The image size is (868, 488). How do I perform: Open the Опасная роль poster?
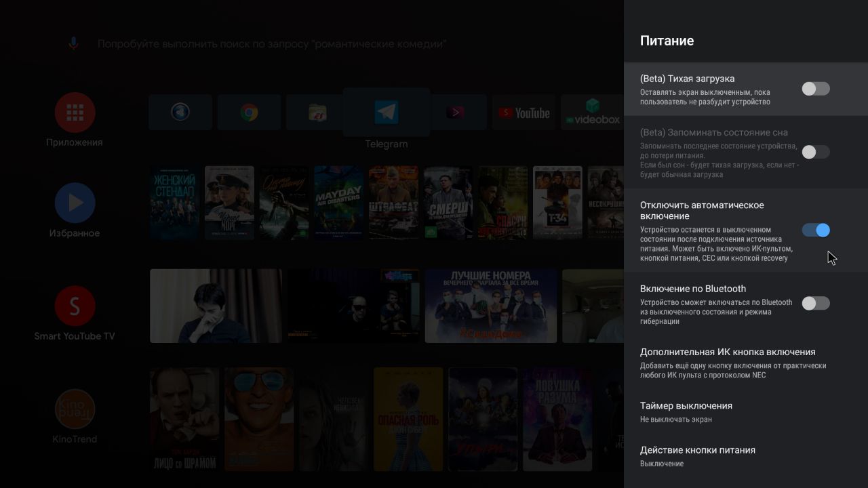[x=408, y=419]
